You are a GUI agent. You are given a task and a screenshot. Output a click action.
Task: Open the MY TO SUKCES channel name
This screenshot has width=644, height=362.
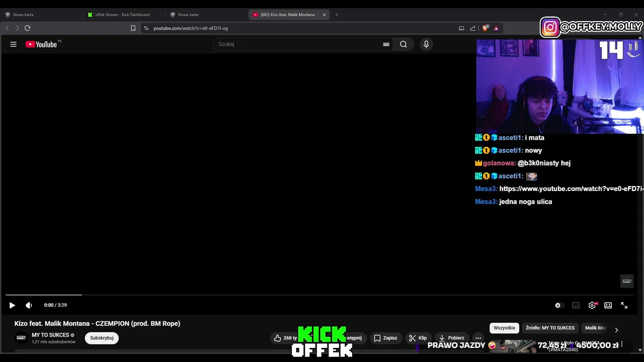pyautogui.click(x=50, y=335)
